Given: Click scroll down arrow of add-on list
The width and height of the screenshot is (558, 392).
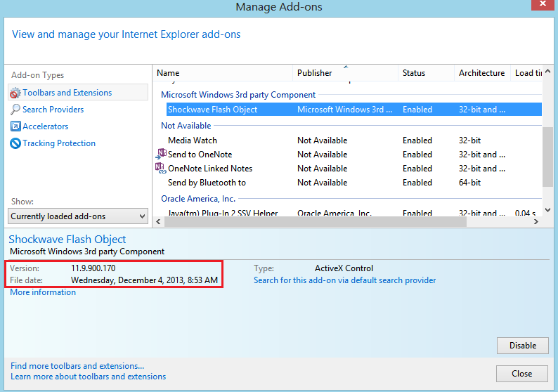Looking at the screenshot, I should pos(547,210).
